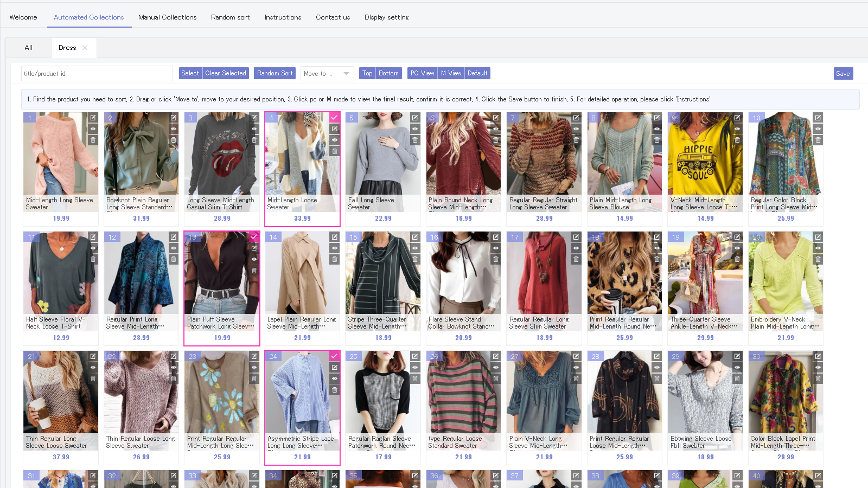
Task: Click the Random Sort button
Action: click(275, 73)
